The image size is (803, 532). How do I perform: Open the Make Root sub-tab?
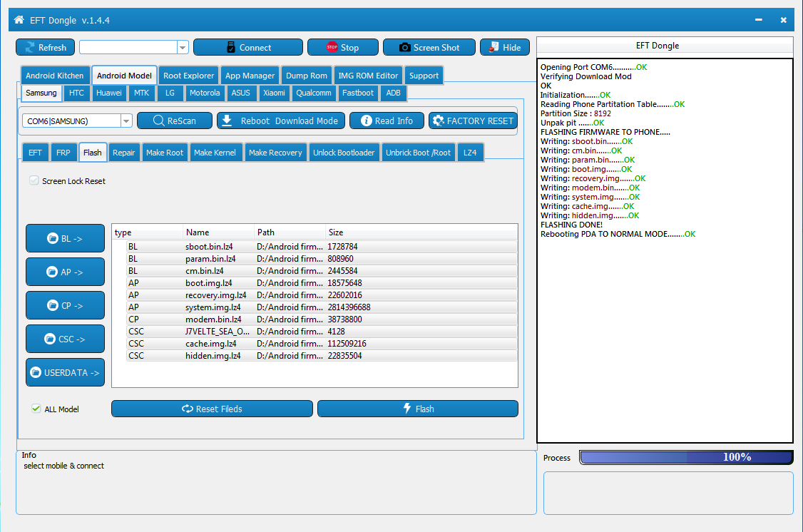(x=165, y=153)
